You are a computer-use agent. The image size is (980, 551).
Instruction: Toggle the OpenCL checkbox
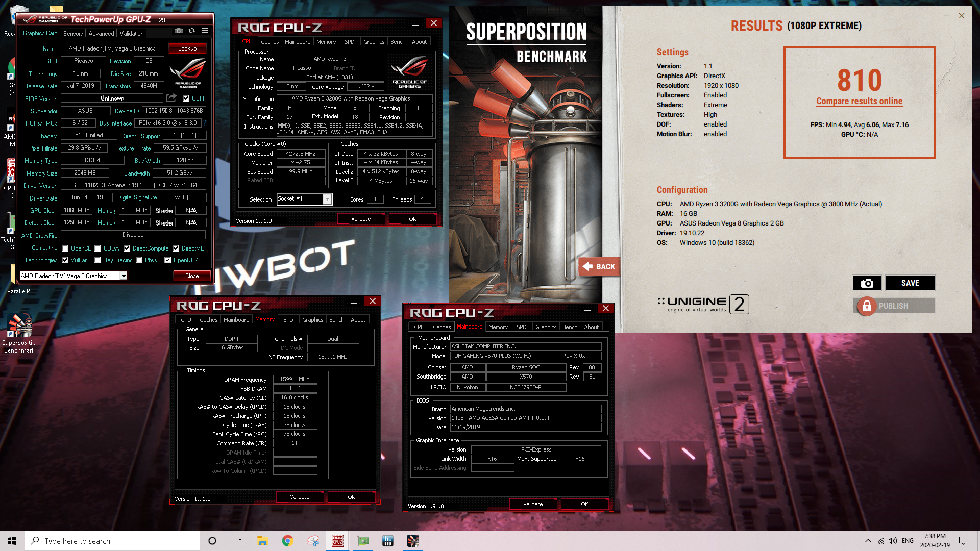coord(65,248)
